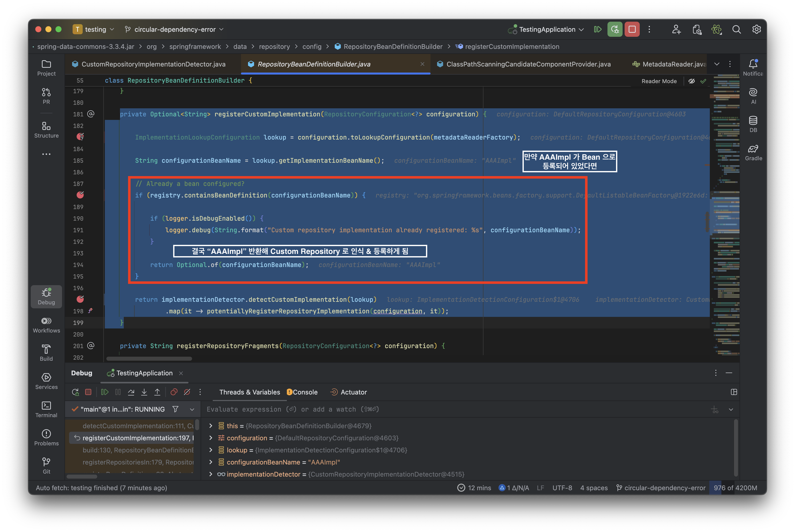Click the memory usage indicator

(x=735, y=488)
